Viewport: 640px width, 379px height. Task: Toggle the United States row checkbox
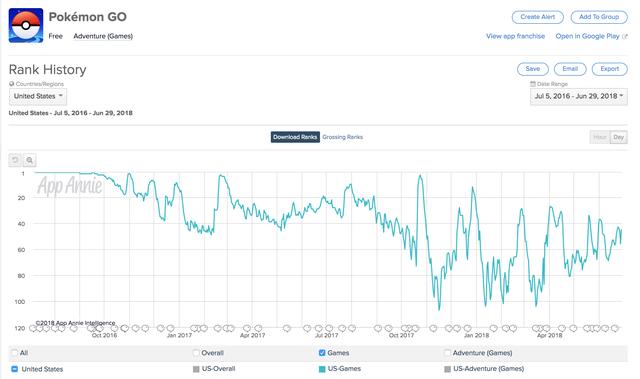pos(15,369)
